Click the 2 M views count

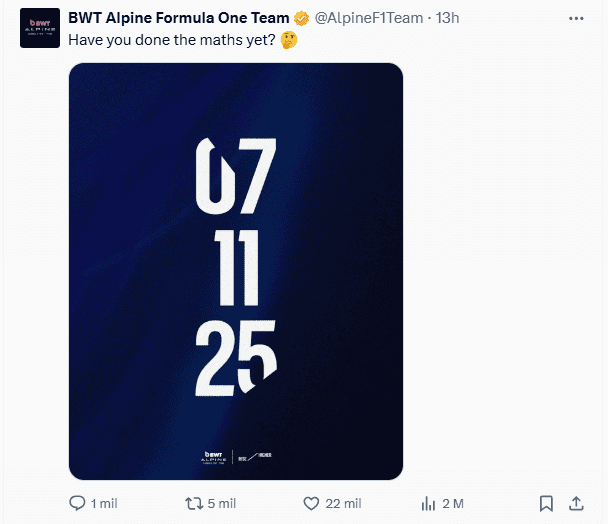pos(452,503)
